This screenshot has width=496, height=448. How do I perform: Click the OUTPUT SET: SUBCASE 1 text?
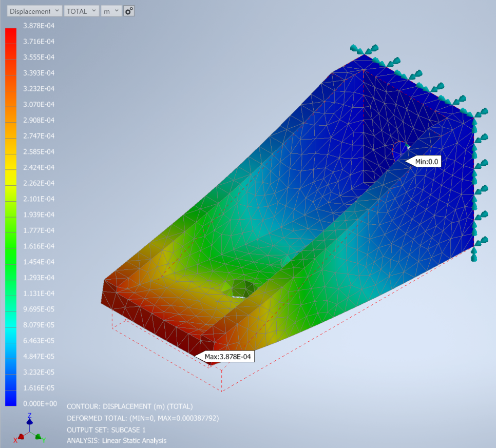click(106, 430)
